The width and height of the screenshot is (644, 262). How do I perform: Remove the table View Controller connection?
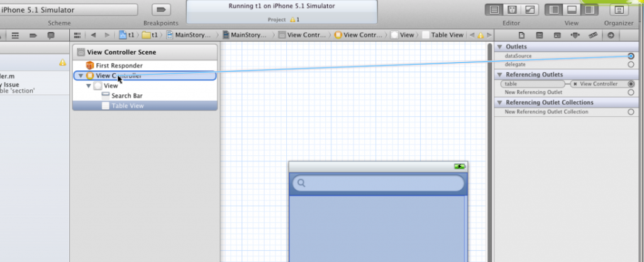(575, 84)
